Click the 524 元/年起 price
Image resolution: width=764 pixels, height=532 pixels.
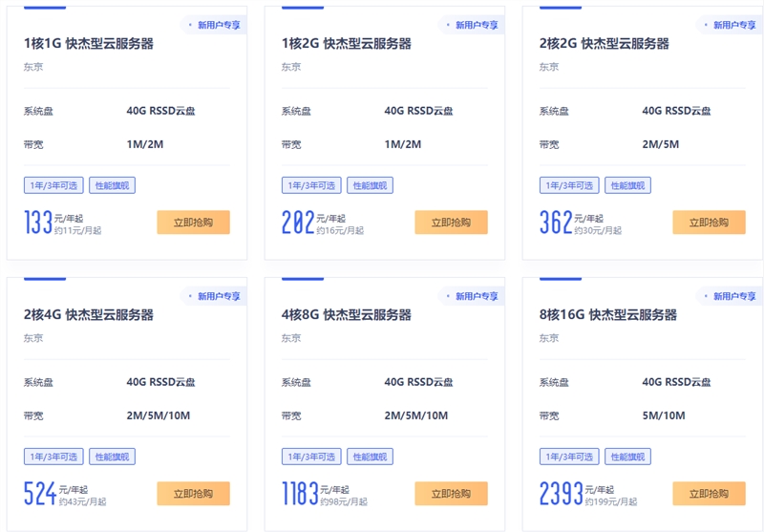[56, 493]
